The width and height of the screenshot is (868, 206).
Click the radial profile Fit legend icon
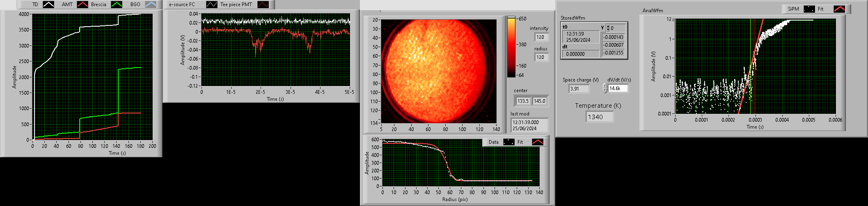point(537,142)
